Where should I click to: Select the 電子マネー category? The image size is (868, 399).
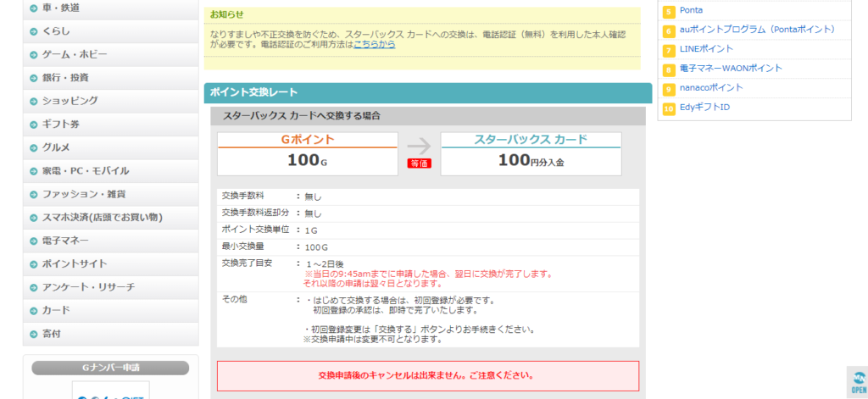[x=111, y=241]
